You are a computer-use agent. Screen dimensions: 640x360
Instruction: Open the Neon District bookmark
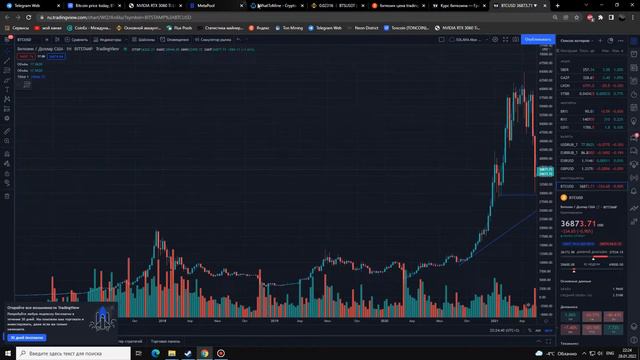pos(362,28)
